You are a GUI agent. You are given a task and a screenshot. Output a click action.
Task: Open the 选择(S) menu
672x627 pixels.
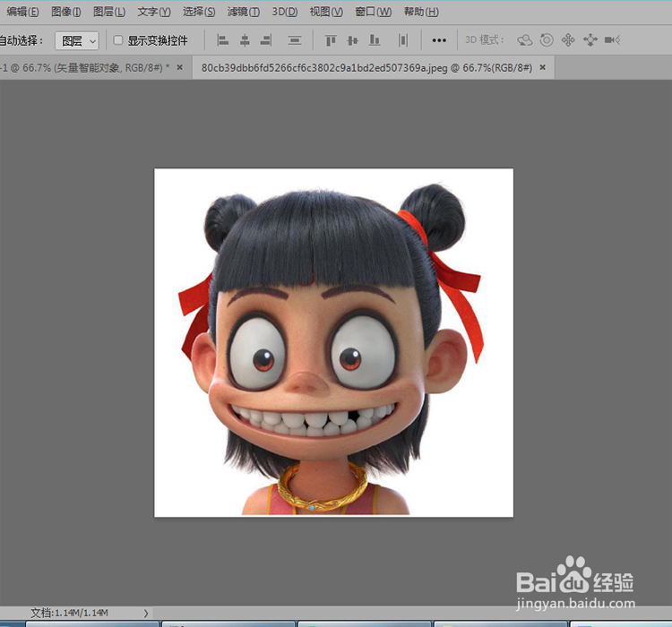199,12
